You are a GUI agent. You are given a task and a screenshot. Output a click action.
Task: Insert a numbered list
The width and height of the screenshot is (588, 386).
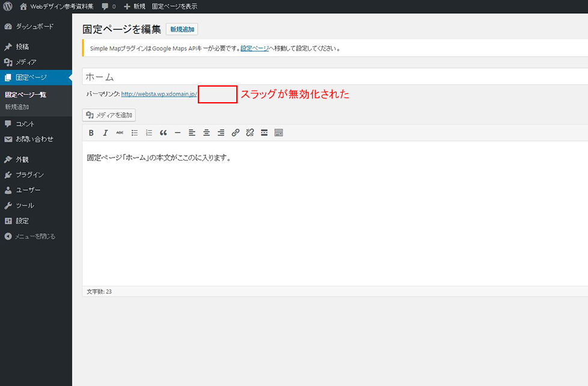point(149,133)
